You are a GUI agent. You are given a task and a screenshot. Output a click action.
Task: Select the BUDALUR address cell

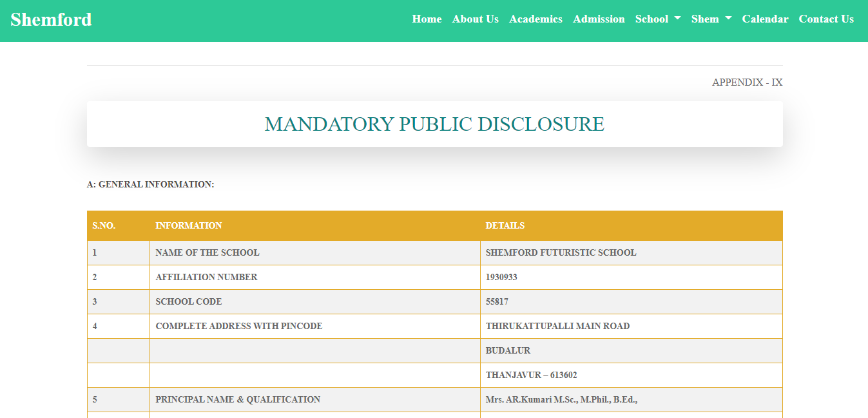632,350
